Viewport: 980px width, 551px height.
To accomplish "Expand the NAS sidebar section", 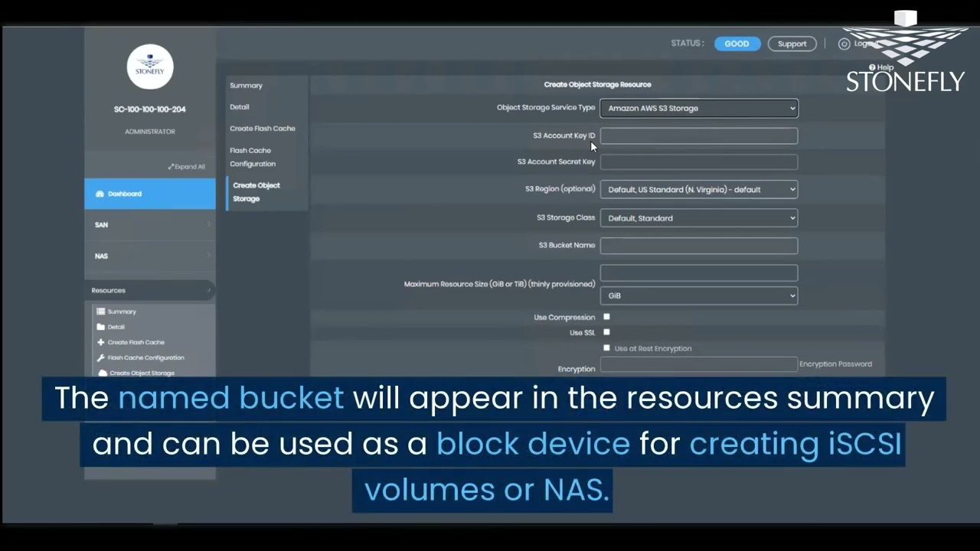I will tap(150, 256).
